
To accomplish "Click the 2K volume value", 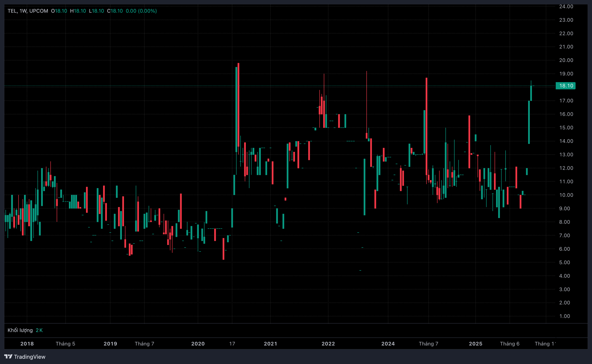I will pos(39,330).
